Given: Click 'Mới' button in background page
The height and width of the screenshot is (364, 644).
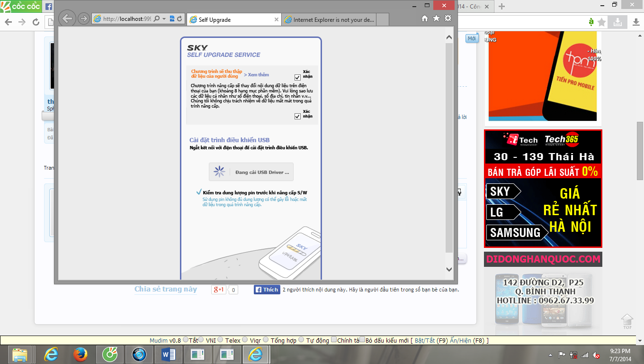Looking at the screenshot, I should (x=472, y=38).
